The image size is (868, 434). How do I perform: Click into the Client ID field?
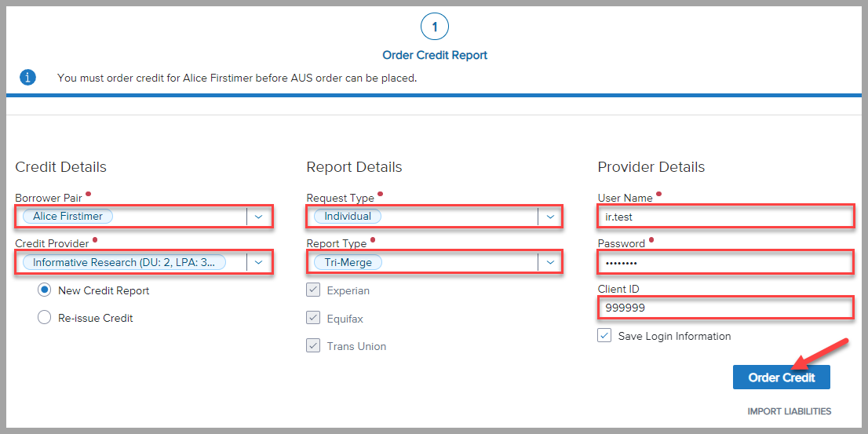tap(724, 308)
